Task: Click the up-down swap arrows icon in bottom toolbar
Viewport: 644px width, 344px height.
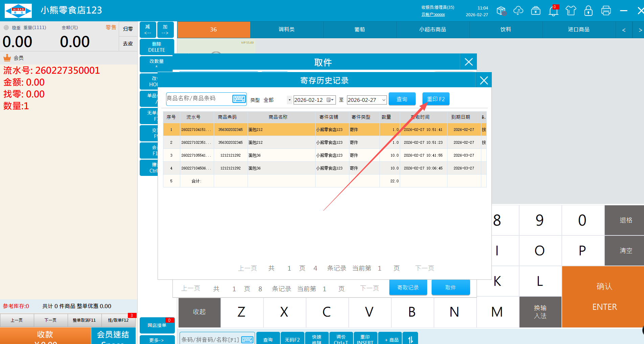Action: click(410, 339)
